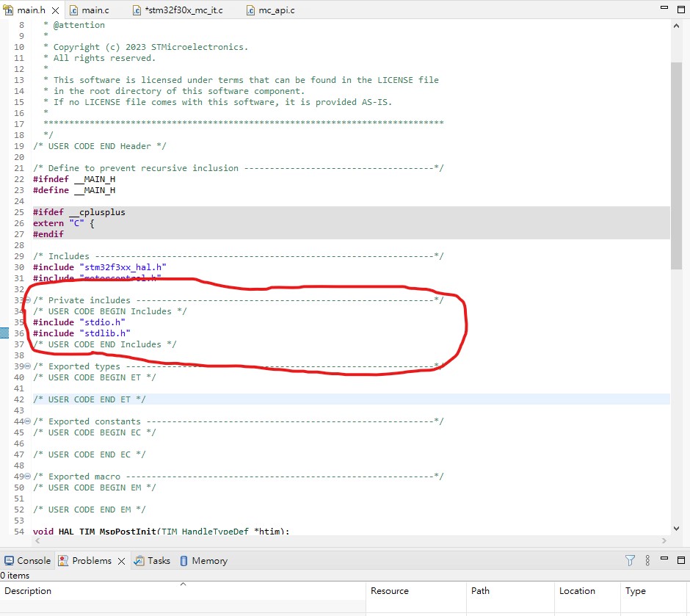The height and width of the screenshot is (616, 690).
Task: Click the blue marker in the editor gutter
Action: tap(4, 333)
